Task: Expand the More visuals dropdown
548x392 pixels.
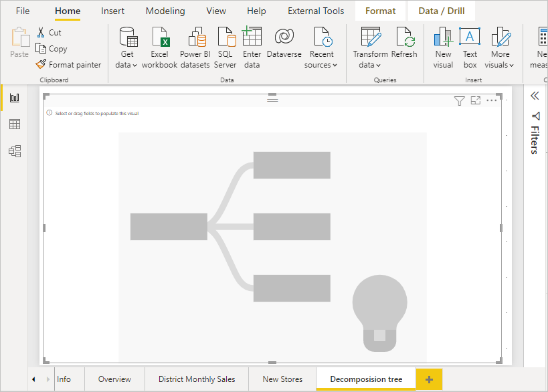Action: coord(499,48)
